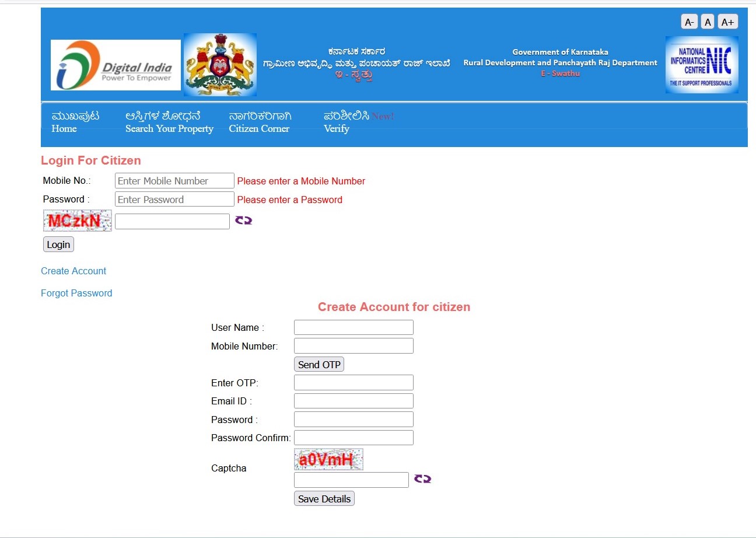This screenshot has height=538, width=756.
Task: Open the Forgot Password link
Action: (76, 293)
